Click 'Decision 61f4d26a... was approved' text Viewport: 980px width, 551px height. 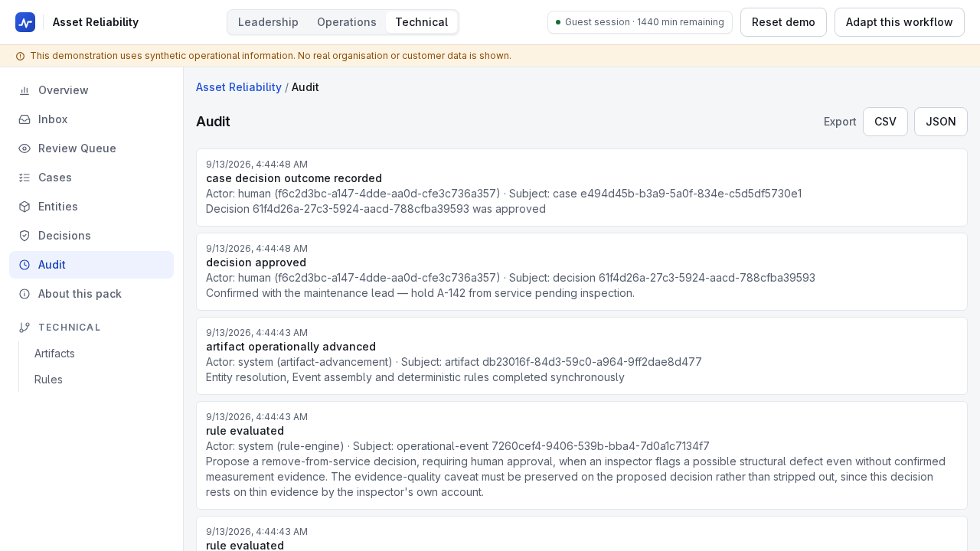click(x=376, y=209)
